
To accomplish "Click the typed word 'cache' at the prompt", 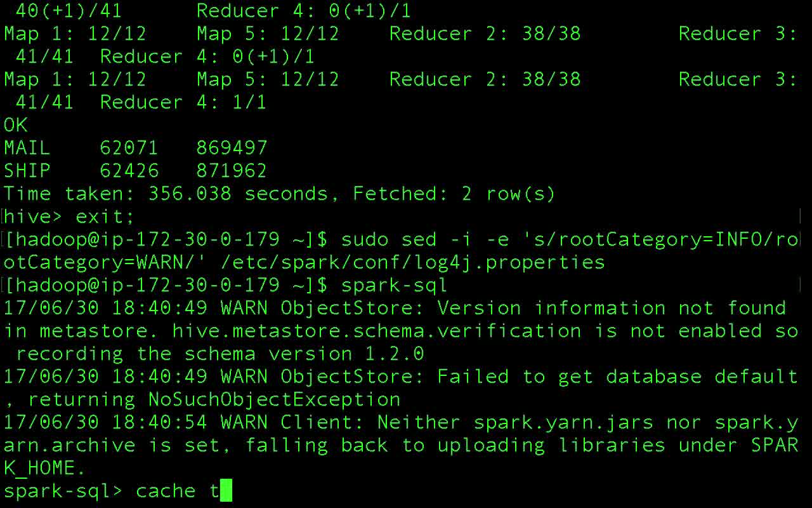I will click(166, 491).
